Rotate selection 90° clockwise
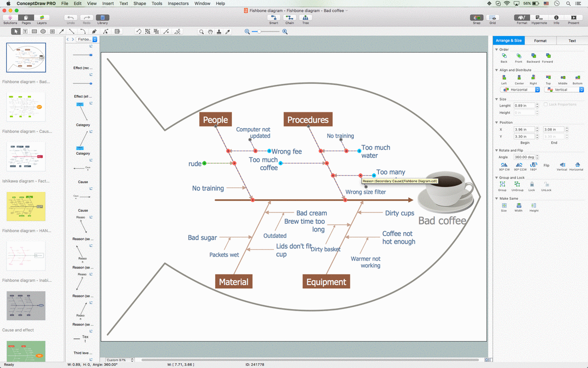 (504, 165)
